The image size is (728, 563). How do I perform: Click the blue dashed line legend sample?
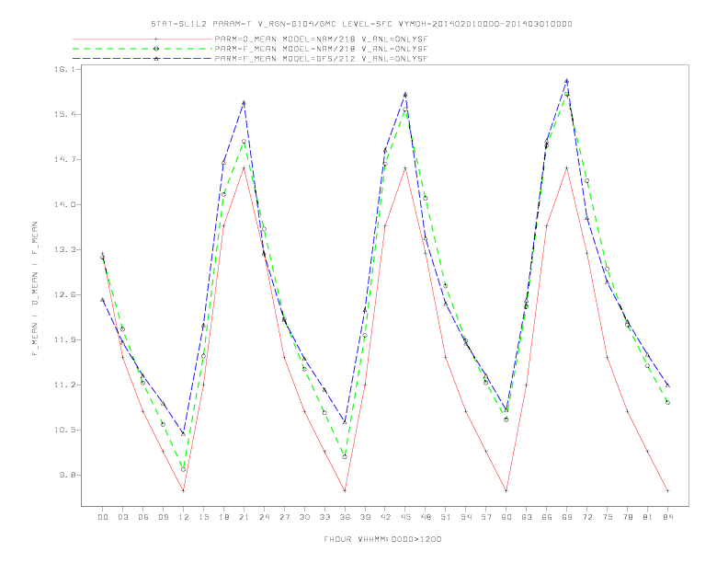pyautogui.click(x=142, y=59)
